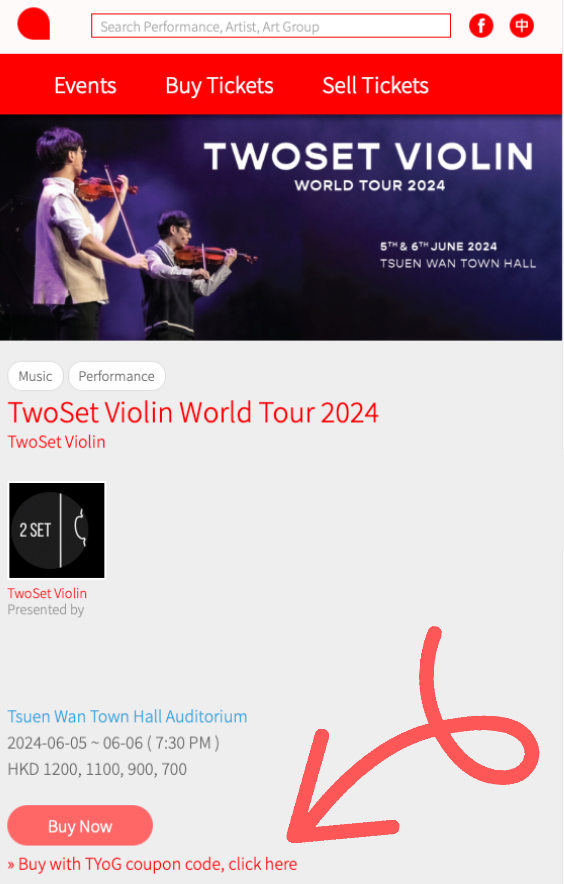Open the TwoSet Violin World Tour 2024 title

193,412
